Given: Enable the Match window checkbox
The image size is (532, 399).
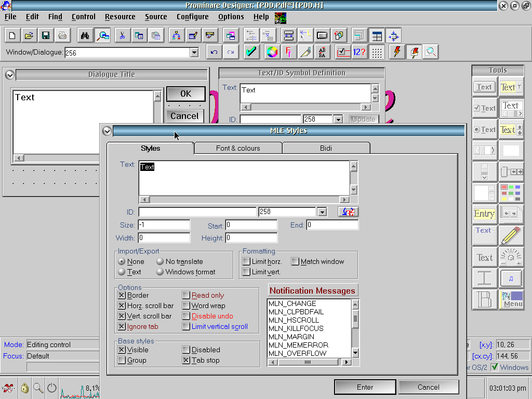Looking at the screenshot, I should pyautogui.click(x=295, y=262).
